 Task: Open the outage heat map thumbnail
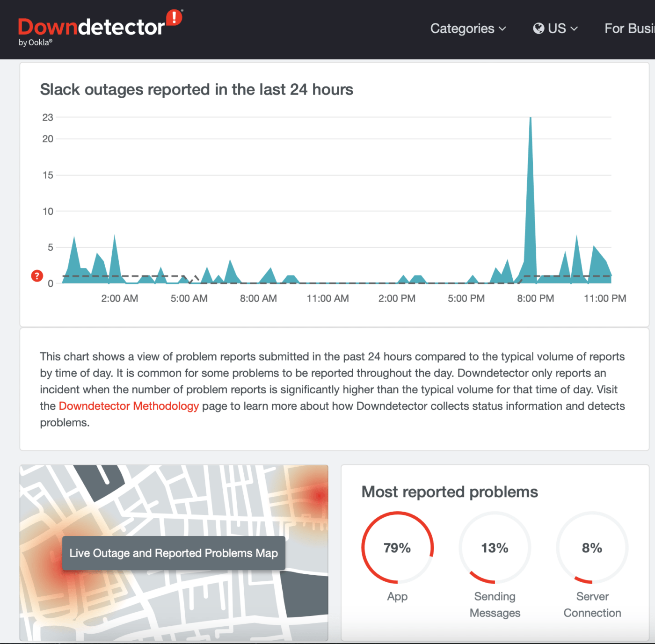[174, 553]
